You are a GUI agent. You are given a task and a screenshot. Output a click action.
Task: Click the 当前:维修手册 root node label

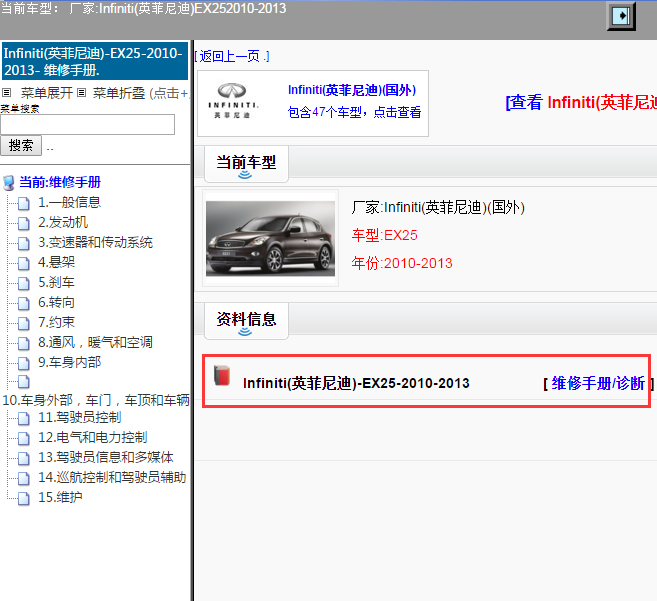(60, 182)
